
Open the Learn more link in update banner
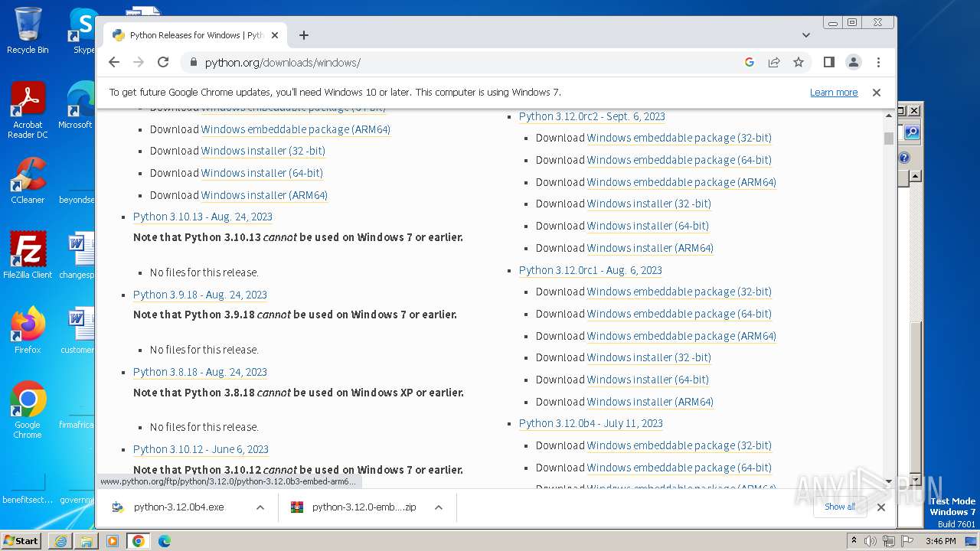coord(834,93)
